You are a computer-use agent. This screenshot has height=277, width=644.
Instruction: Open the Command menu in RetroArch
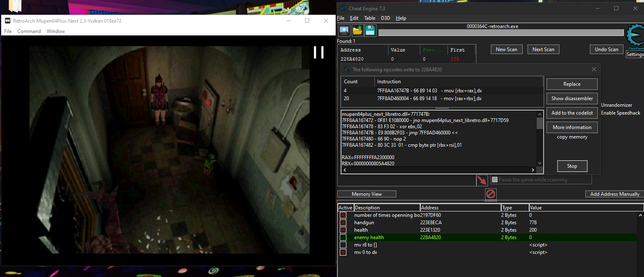(29, 31)
